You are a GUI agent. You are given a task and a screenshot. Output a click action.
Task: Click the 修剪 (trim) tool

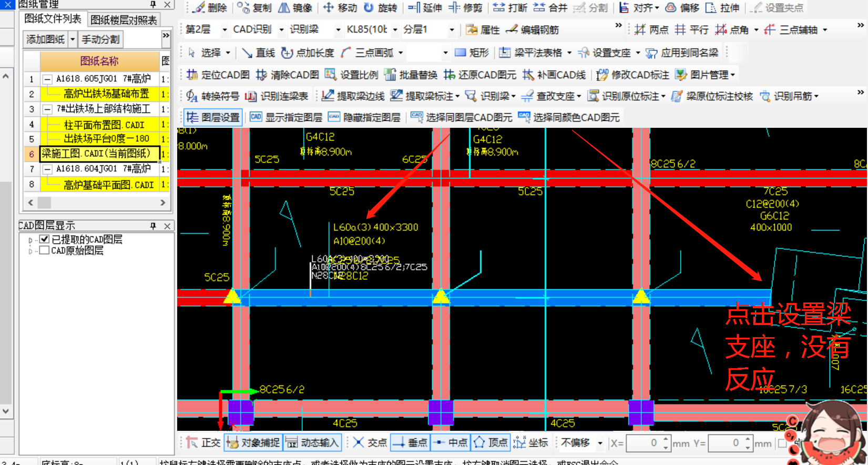465,8
